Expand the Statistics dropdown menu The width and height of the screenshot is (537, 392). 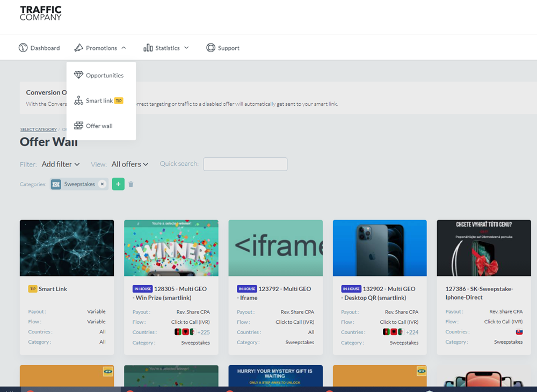(166, 48)
